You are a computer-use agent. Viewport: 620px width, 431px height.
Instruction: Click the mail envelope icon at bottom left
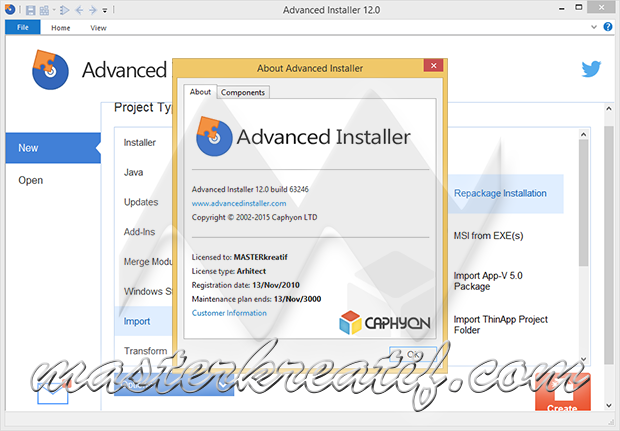pos(53,391)
